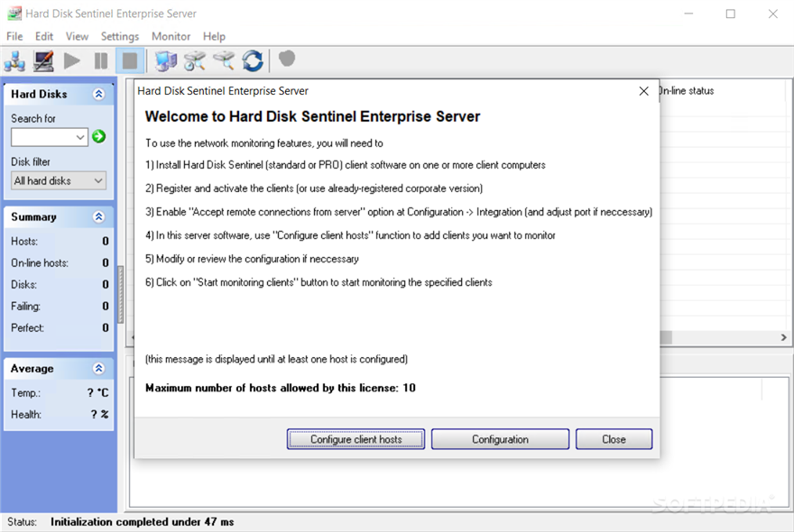Open the Help menu
794x532 pixels.
tap(214, 36)
